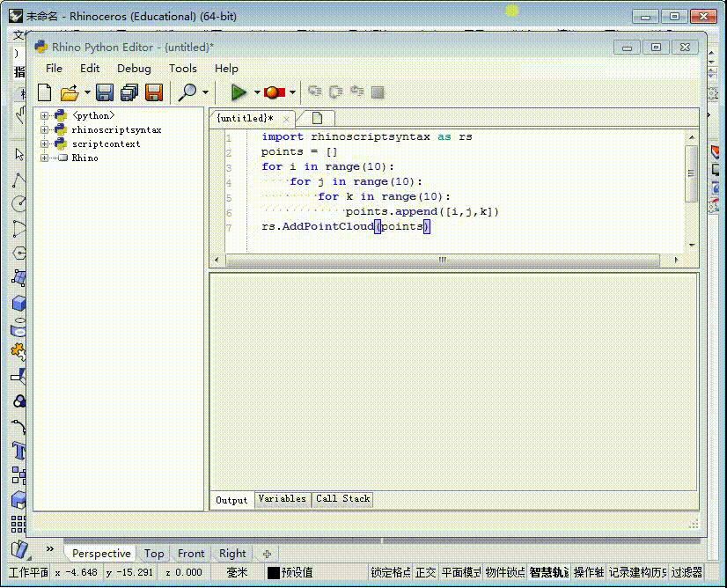Screen dimensions: 727x588
Task: Open the Edit menu
Action: click(x=90, y=69)
